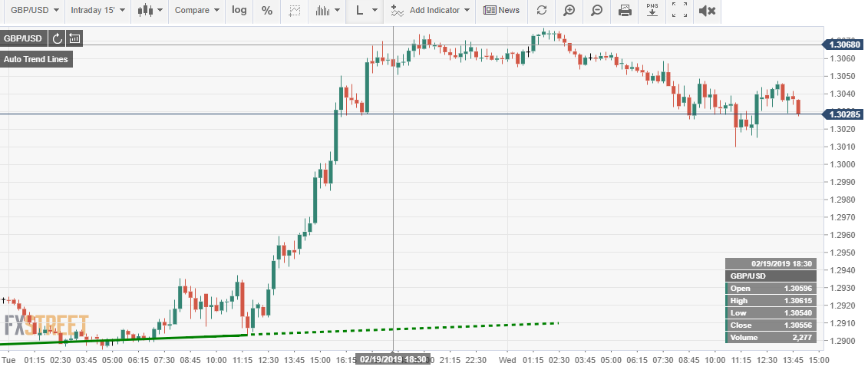Click the 1.30680 price marker
This screenshot has height=370, width=868.
843,45
